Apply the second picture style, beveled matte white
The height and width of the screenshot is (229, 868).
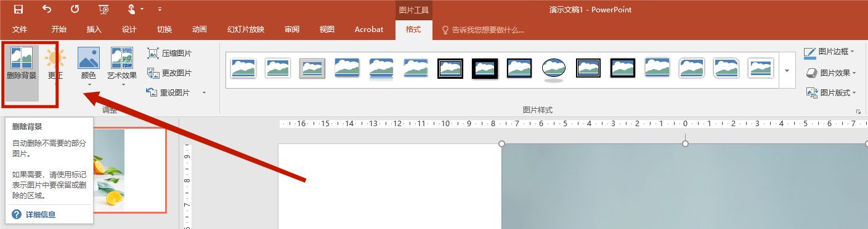point(278,68)
